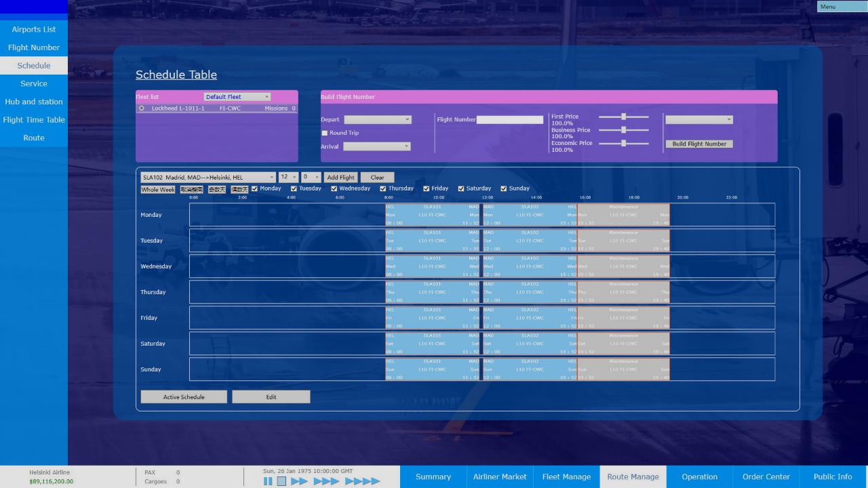This screenshot has height=488, width=868.
Task: Click the Build Flight Number button
Action: point(699,144)
